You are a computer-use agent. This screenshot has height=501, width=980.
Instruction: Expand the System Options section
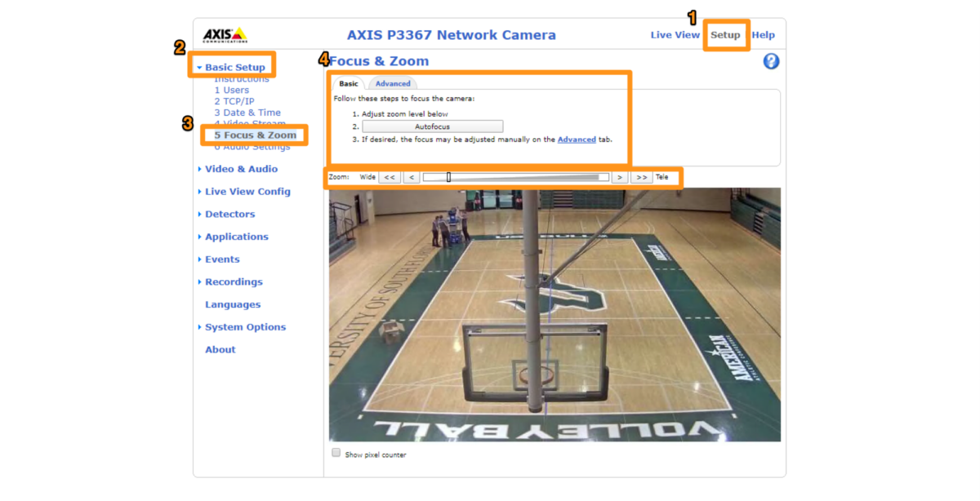coord(245,326)
